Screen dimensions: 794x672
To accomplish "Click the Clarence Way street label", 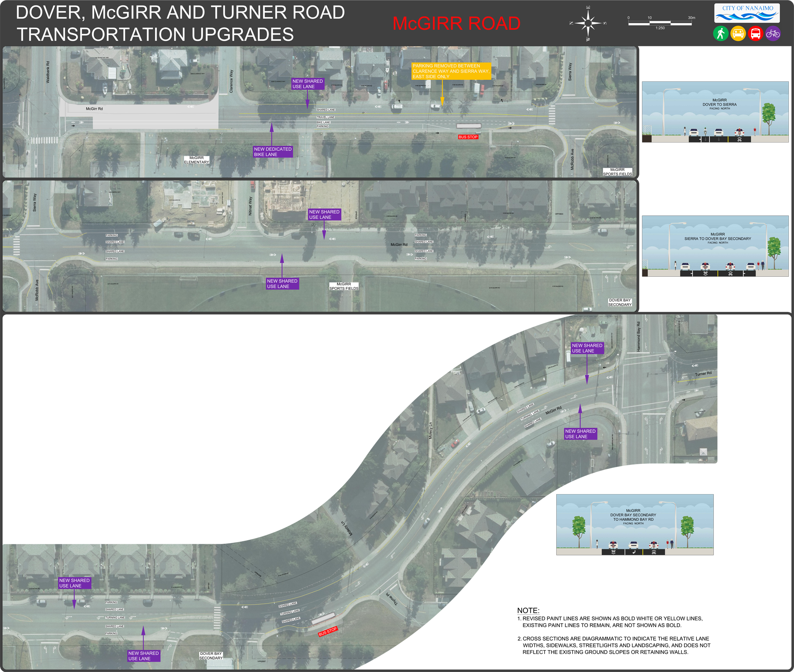I will point(231,81).
